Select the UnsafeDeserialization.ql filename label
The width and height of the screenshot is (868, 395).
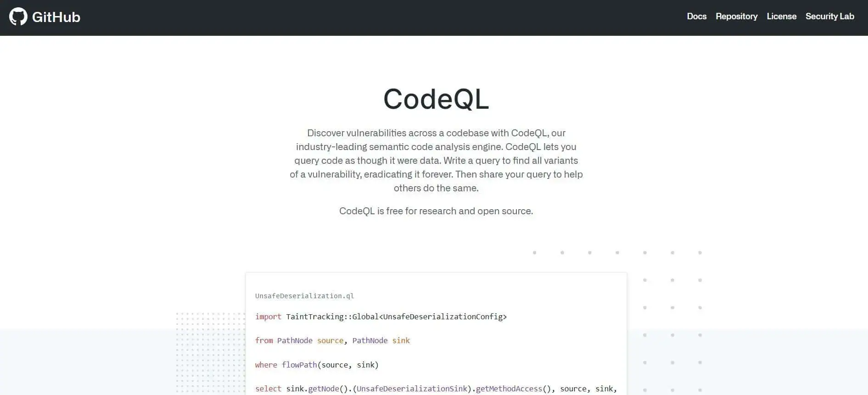(304, 296)
